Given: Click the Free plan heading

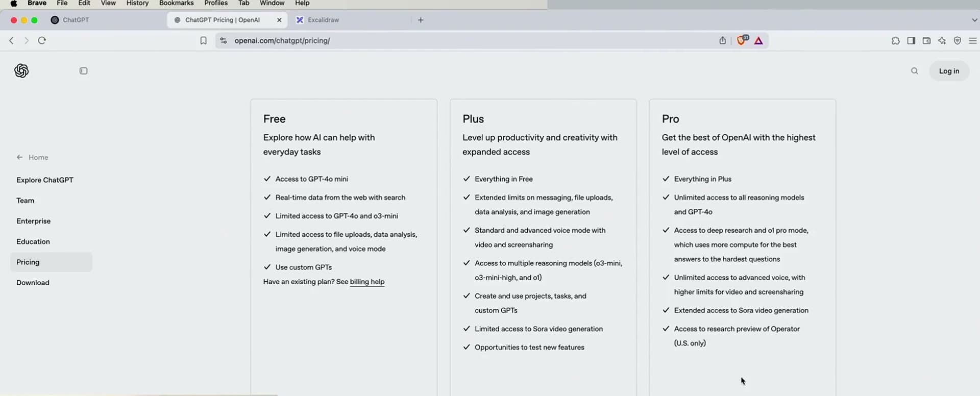Looking at the screenshot, I should tap(275, 119).
